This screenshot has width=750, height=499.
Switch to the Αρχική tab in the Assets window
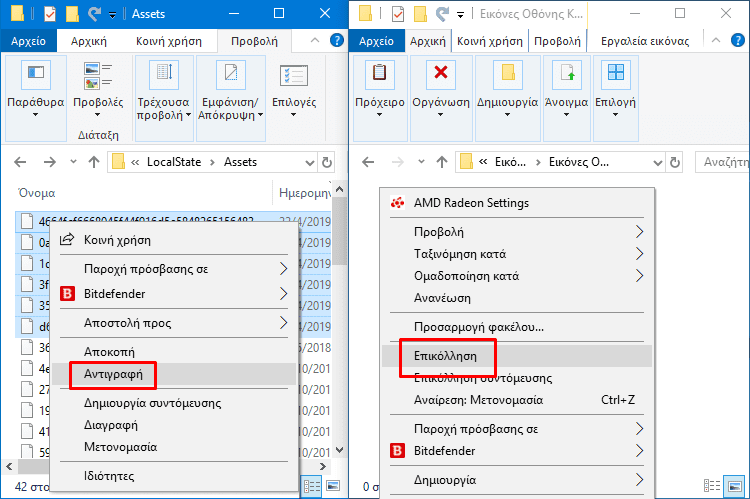(86, 41)
